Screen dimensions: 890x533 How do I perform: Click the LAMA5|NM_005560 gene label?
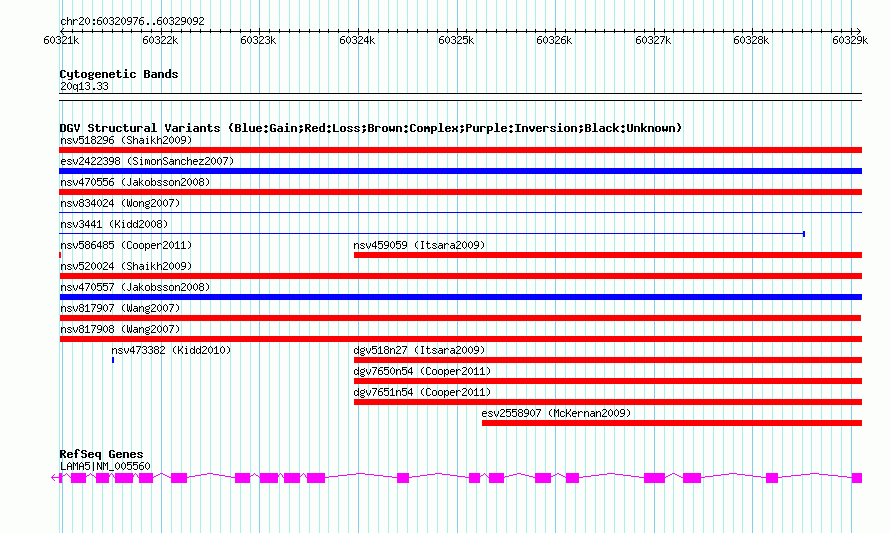[x=105, y=467]
